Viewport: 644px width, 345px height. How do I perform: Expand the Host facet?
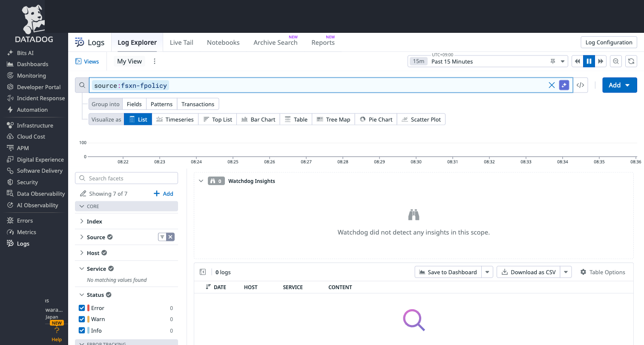[82, 253]
